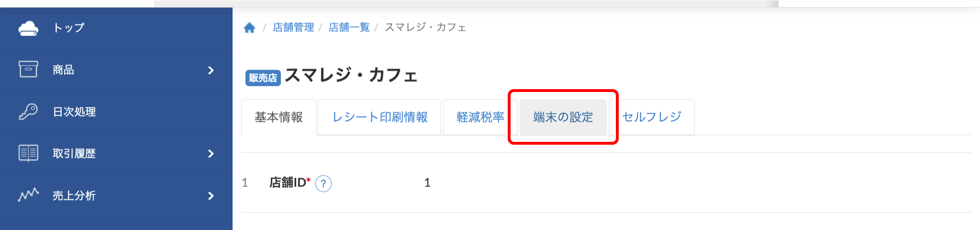Click the book icon for 取引履歴

click(x=28, y=153)
